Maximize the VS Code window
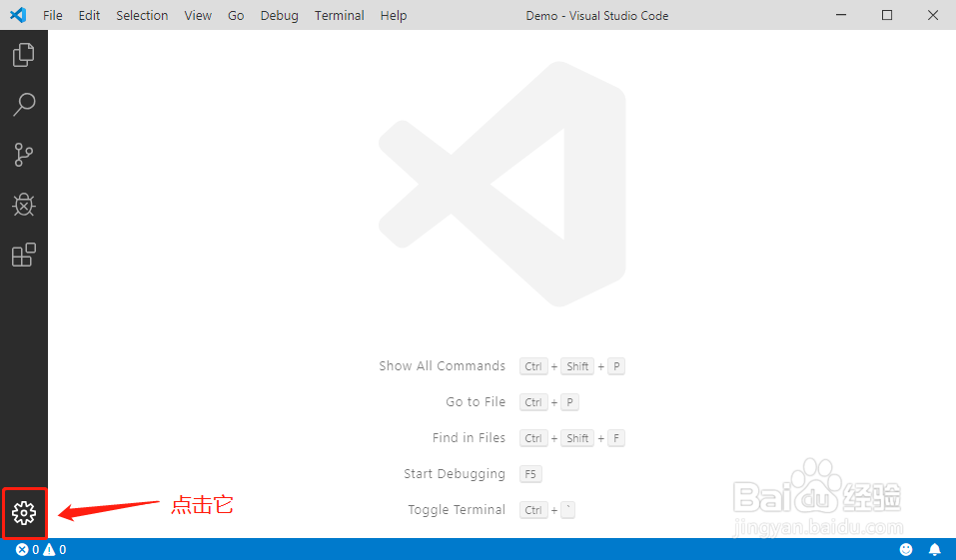 coord(887,15)
